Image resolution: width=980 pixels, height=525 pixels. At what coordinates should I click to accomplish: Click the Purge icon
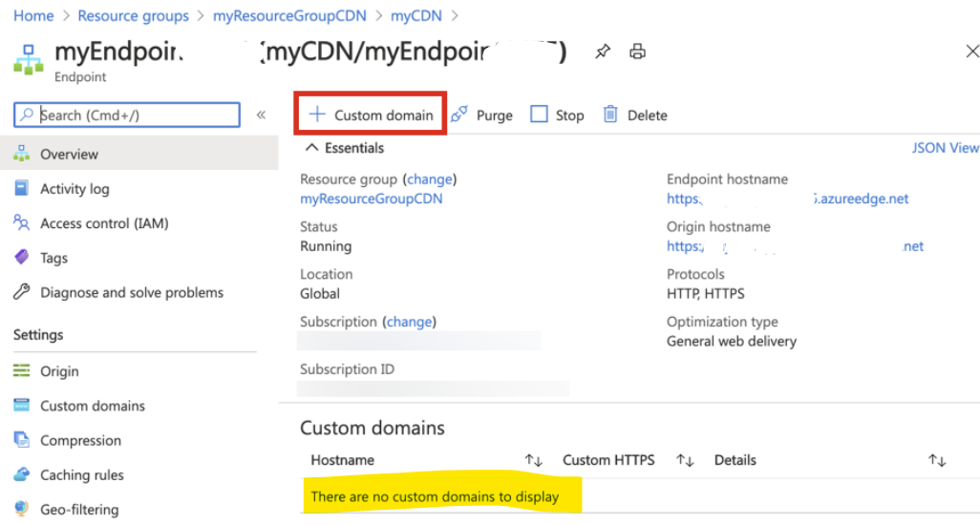pos(458,115)
